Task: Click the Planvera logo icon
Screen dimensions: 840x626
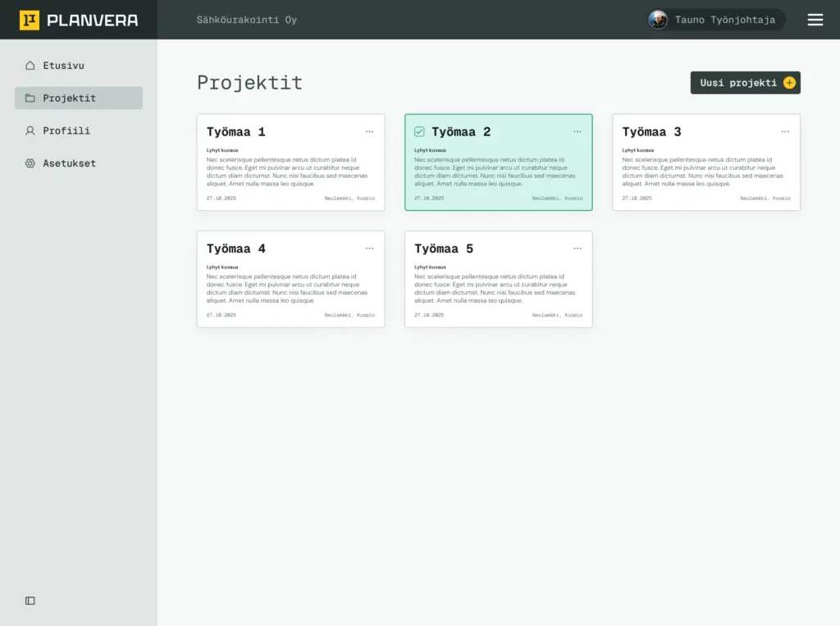Action: coord(30,21)
